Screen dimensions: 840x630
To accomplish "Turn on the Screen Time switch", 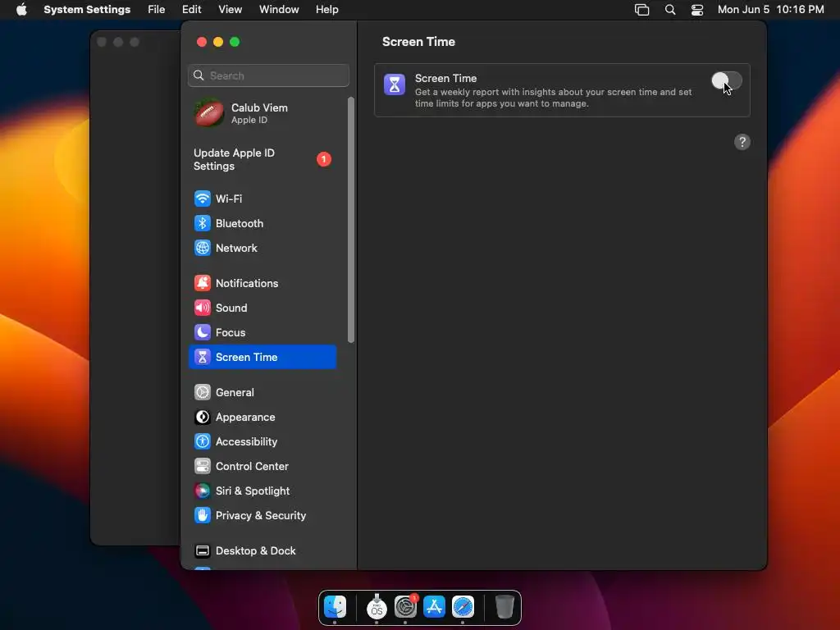I will [727, 81].
